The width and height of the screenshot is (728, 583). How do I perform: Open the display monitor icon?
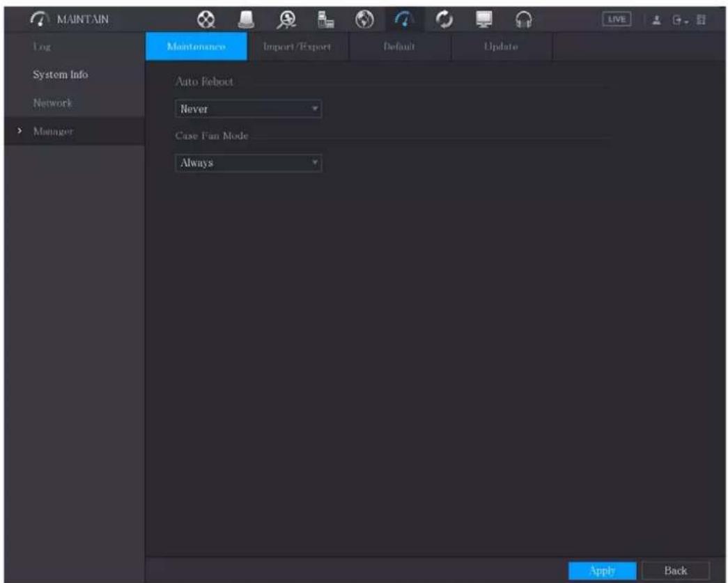pos(483,20)
